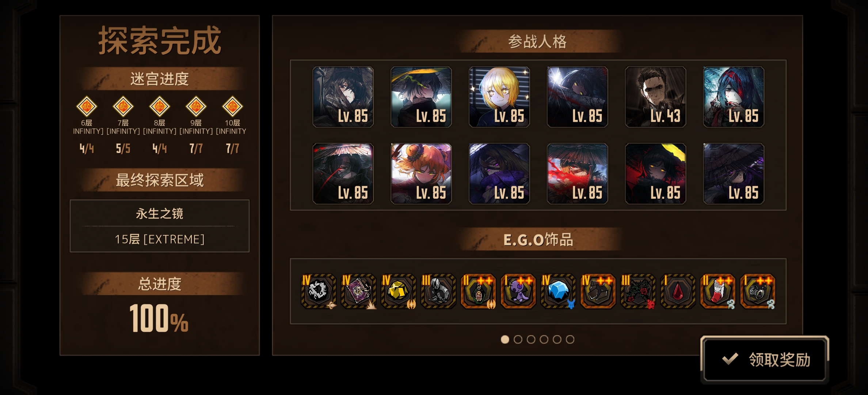
Task: Go to the fourth E.G.O gift page dot
Action: [544, 339]
